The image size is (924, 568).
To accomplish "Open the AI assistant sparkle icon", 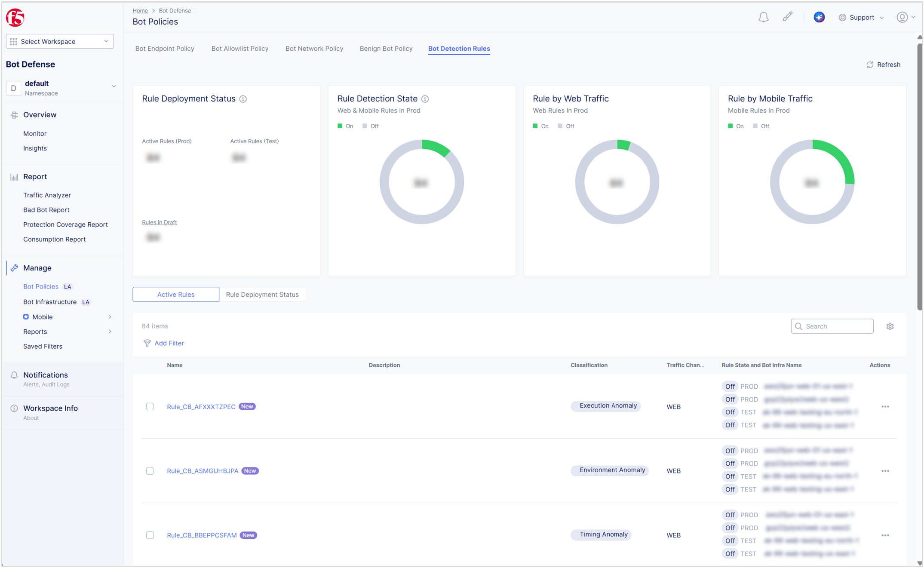I will (x=819, y=17).
